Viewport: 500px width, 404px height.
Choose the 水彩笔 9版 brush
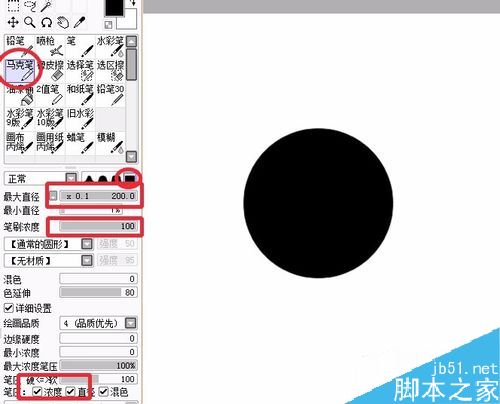20,119
